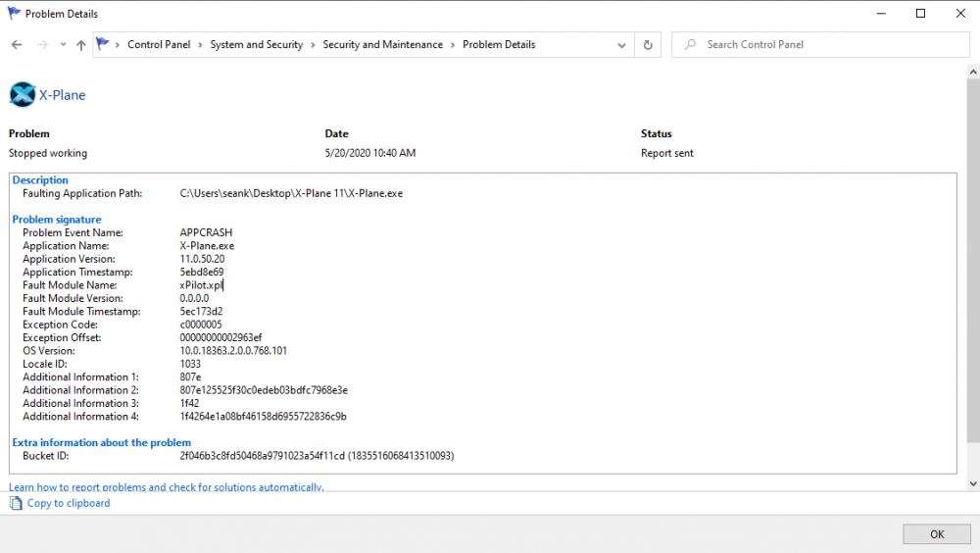This screenshot has width=980, height=553.
Task: Click Copy to clipboard link
Action: pyautogui.click(x=69, y=503)
